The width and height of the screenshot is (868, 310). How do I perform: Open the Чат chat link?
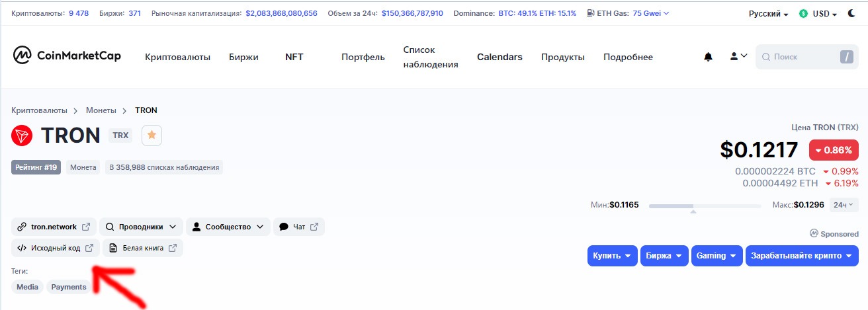[299, 227]
